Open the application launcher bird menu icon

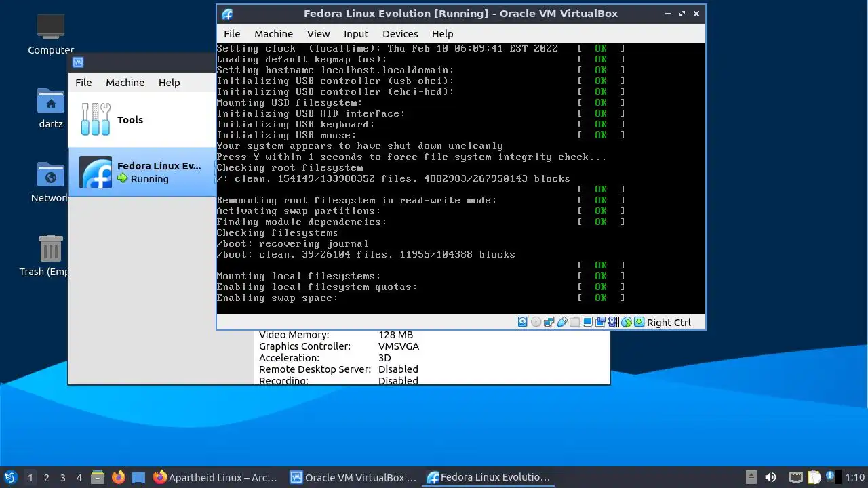click(x=10, y=477)
